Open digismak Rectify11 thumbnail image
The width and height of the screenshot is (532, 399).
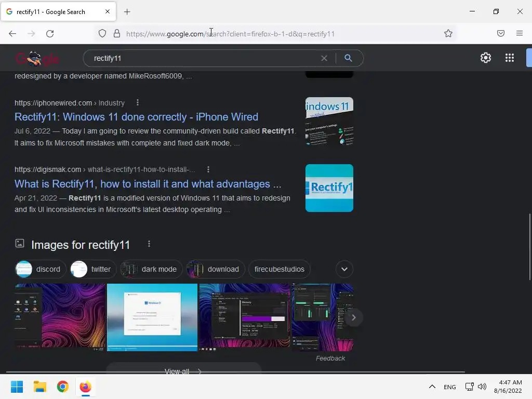coord(329,188)
